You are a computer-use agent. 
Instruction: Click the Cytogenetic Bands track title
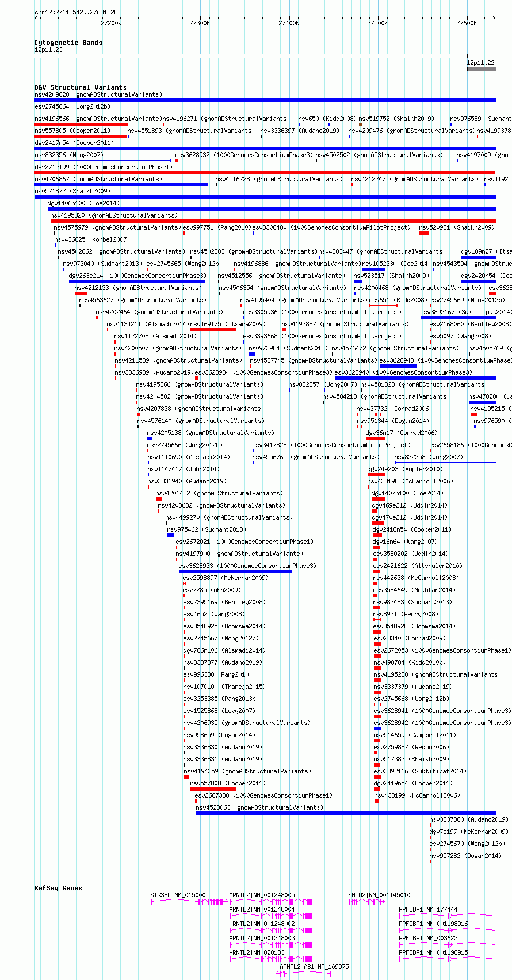coord(68,43)
